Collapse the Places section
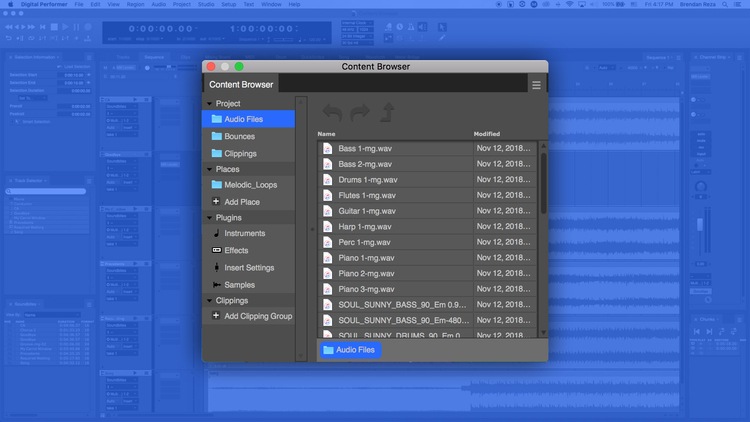Image resolution: width=750 pixels, height=422 pixels. click(210, 169)
